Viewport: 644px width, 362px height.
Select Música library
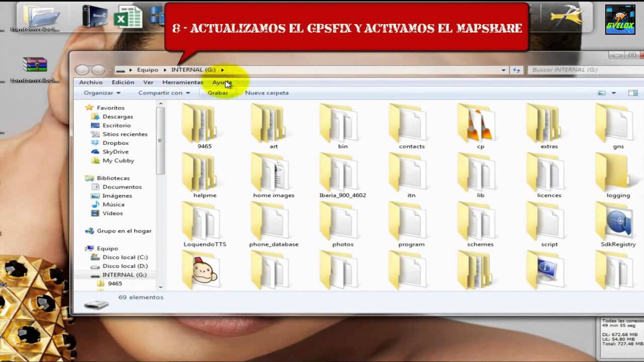[113, 205]
